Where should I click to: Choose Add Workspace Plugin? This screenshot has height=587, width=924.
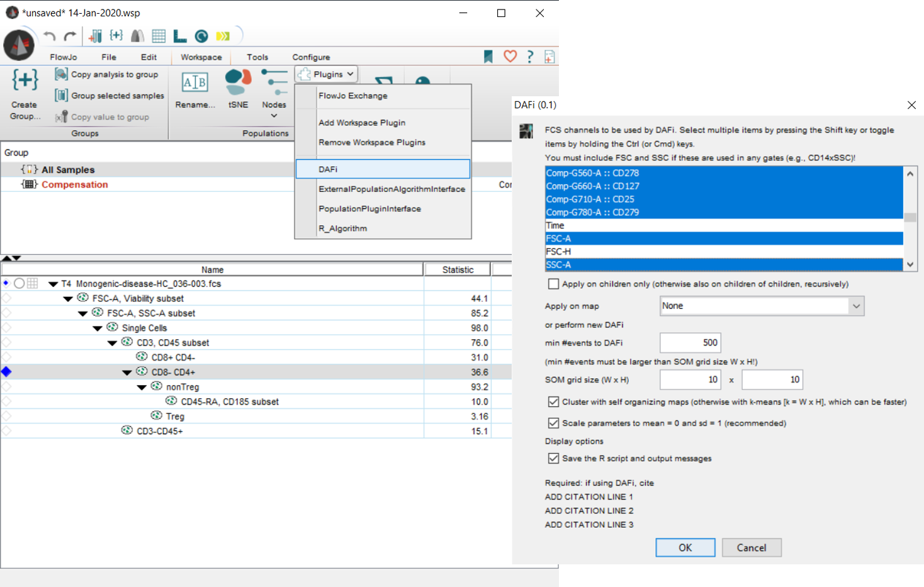click(383, 123)
